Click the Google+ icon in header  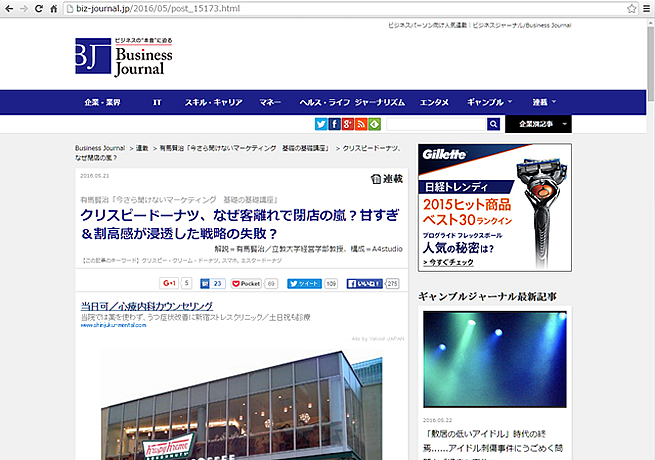[x=347, y=124]
